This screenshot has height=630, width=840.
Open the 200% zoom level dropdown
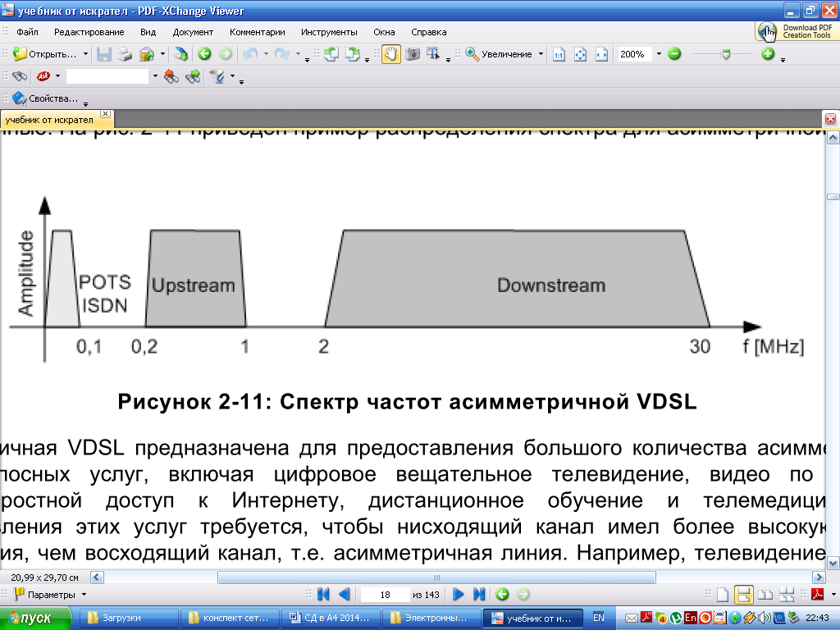pos(658,54)
